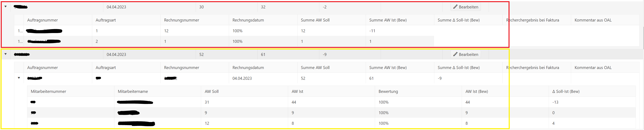This screenshot has height=130, width=644.
Task: Click the Rechnungsdatum cell 04.04.2023 in the nested order row
Action: 242,78
